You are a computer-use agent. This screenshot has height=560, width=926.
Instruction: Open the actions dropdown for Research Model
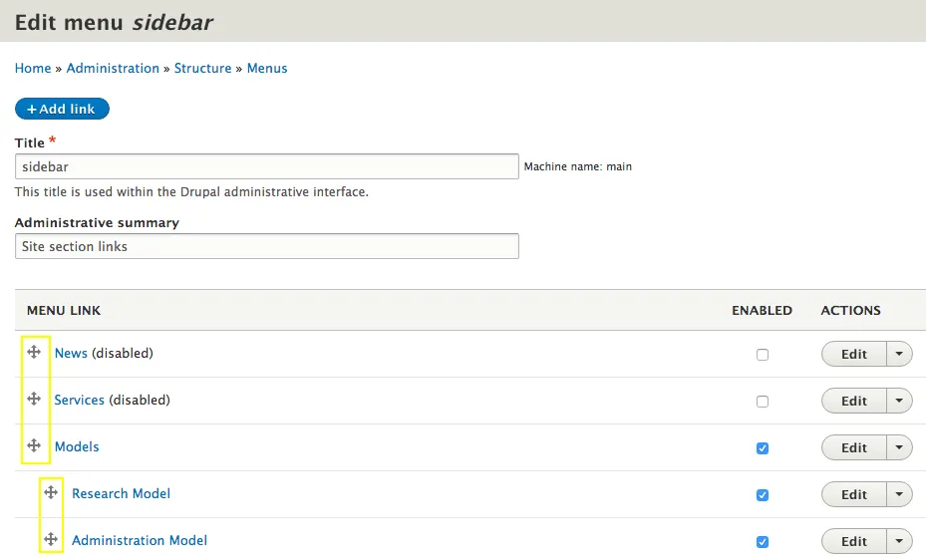click(899, 494)
